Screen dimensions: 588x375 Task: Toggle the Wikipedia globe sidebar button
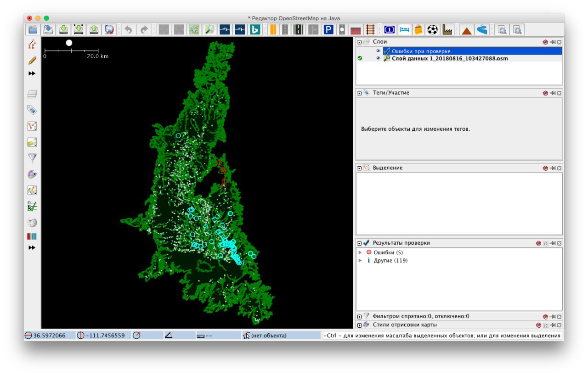(x=32, y=222)
